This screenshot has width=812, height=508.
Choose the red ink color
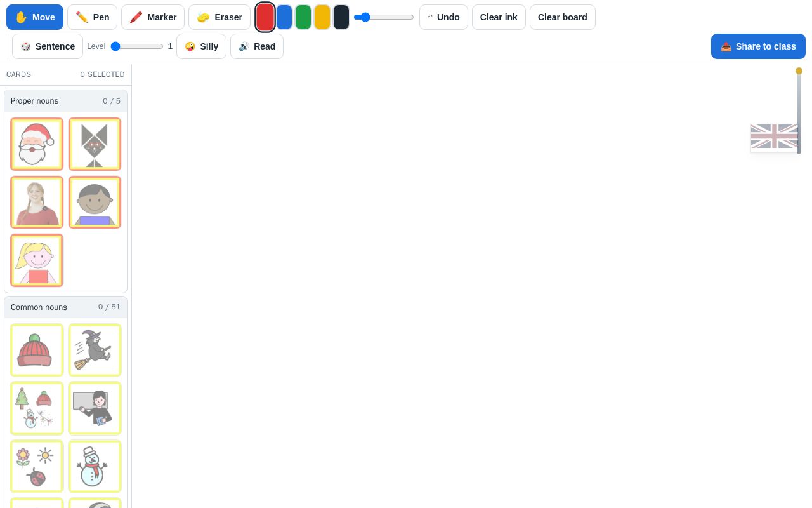click(265, 17)
